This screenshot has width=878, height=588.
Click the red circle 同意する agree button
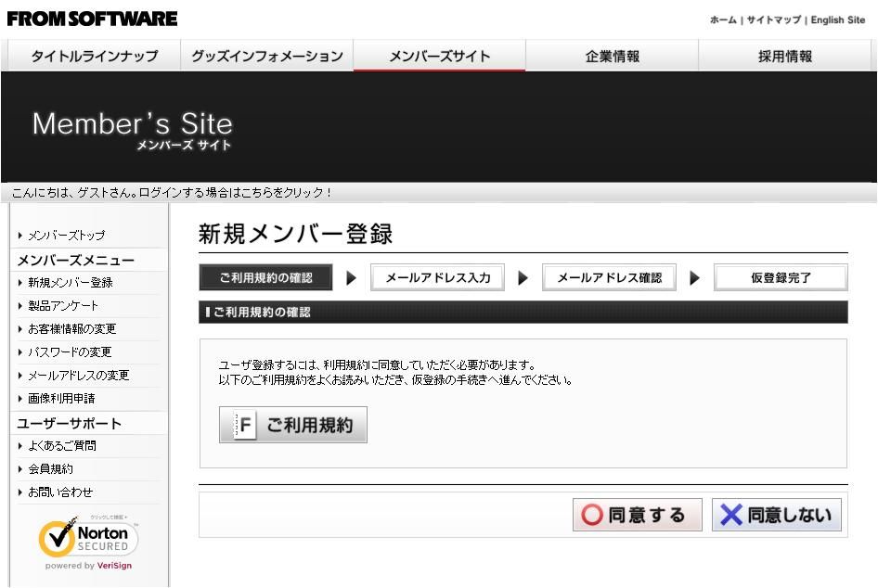[x=635, y=515]
